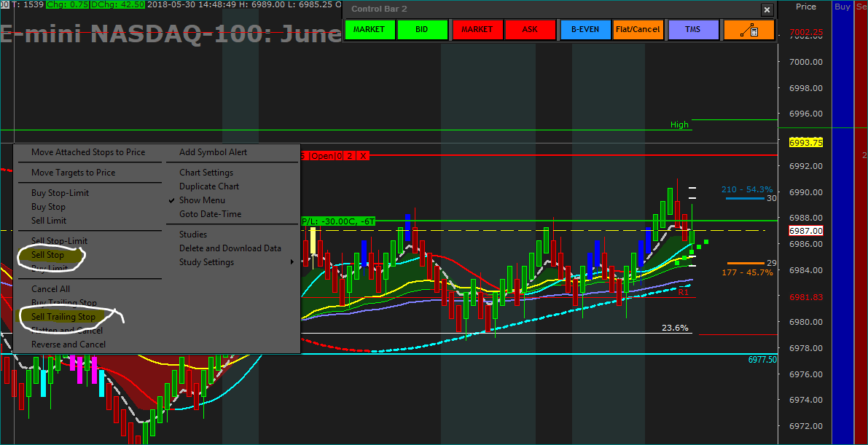The image size is (868, 445).
Task: Select Duplicate Chart
Action: 208,186
